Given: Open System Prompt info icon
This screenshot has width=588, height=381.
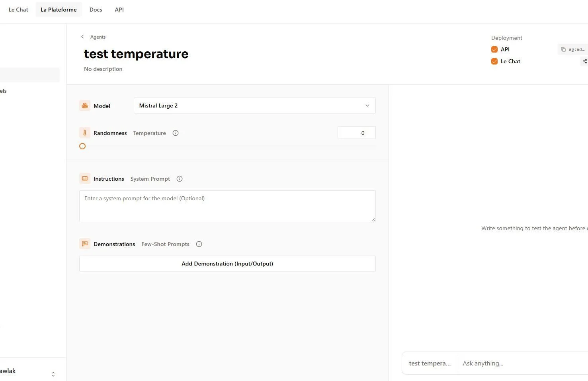Looking at the screenshot, I should pos(180,179).
